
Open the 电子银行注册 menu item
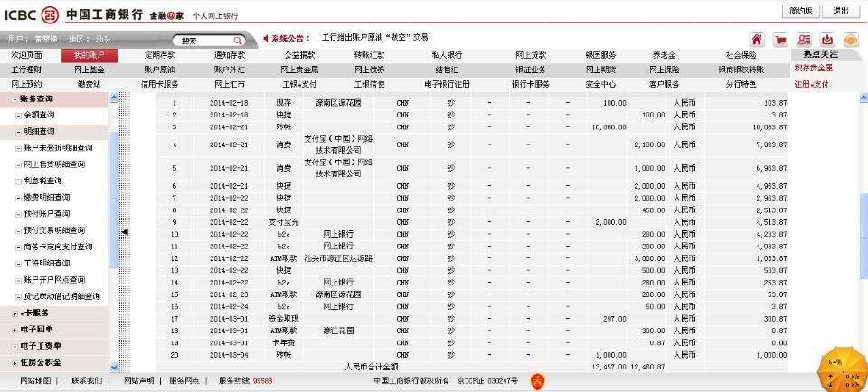446,85
